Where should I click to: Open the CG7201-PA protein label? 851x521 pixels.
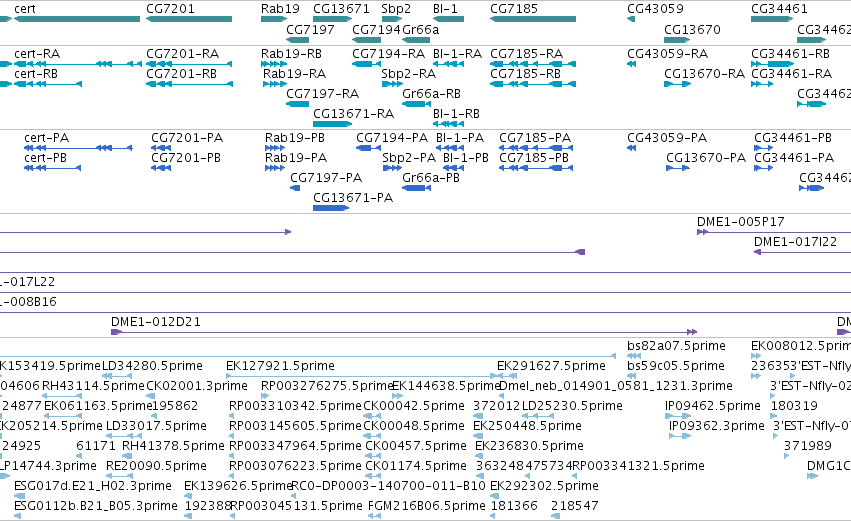point(186,138)
